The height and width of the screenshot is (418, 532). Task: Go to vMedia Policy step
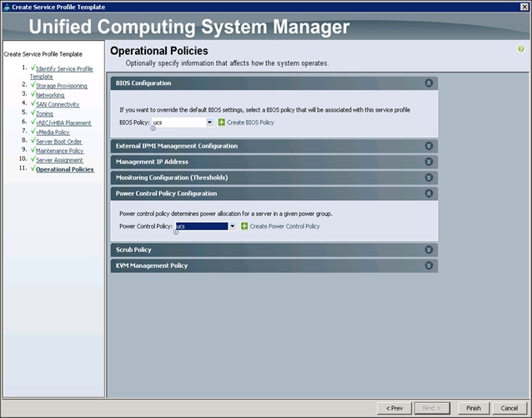53,132
